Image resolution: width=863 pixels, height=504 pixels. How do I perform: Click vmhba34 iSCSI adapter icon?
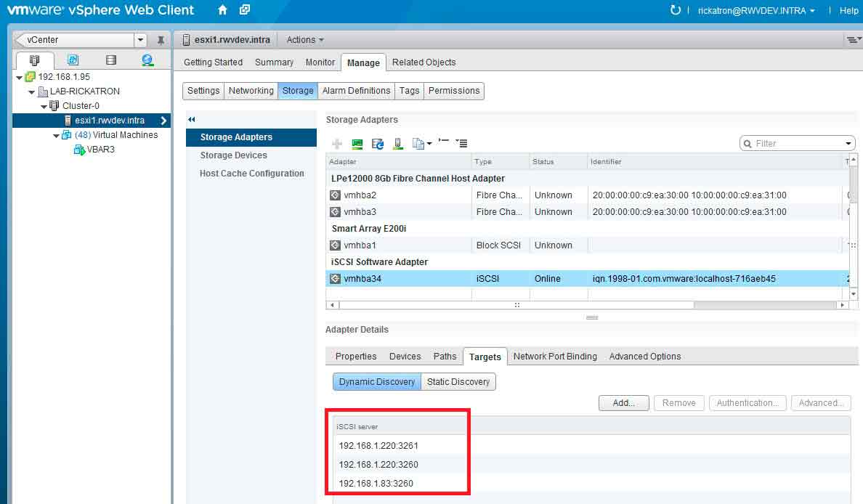[x=335, y=279]
